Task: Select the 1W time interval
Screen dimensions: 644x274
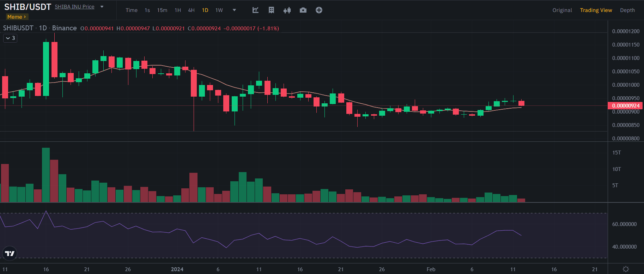Action: point(219,10)
